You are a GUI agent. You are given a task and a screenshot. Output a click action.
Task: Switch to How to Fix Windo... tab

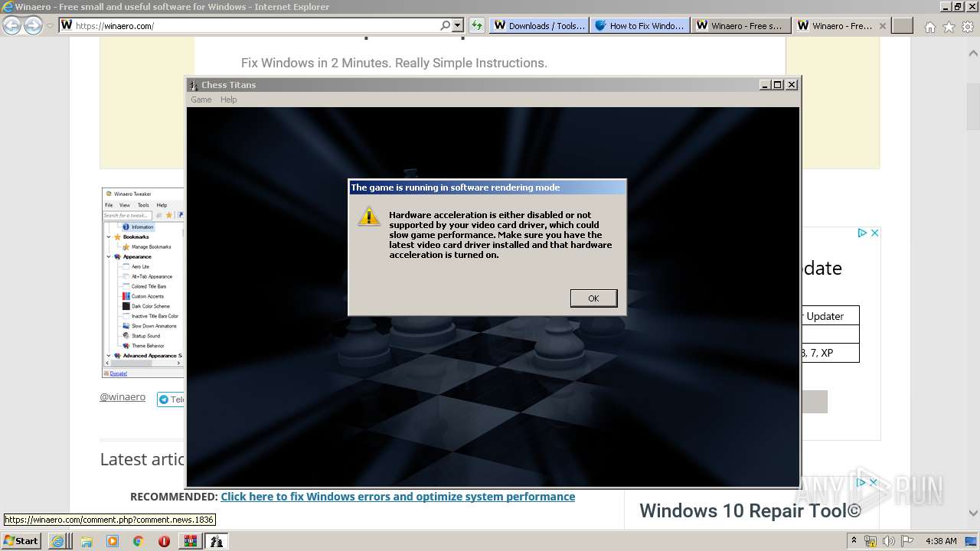(x=639, y=25)
